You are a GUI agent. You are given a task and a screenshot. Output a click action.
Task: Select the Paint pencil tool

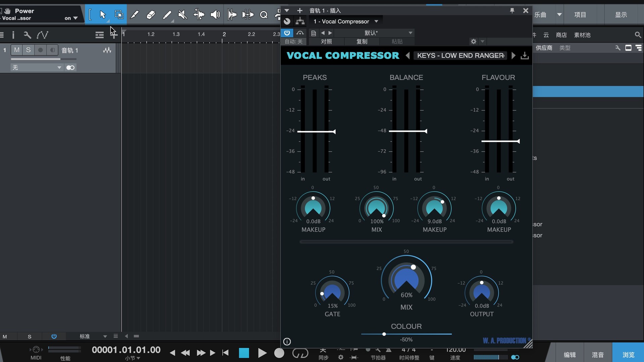[x=167, y=15]
